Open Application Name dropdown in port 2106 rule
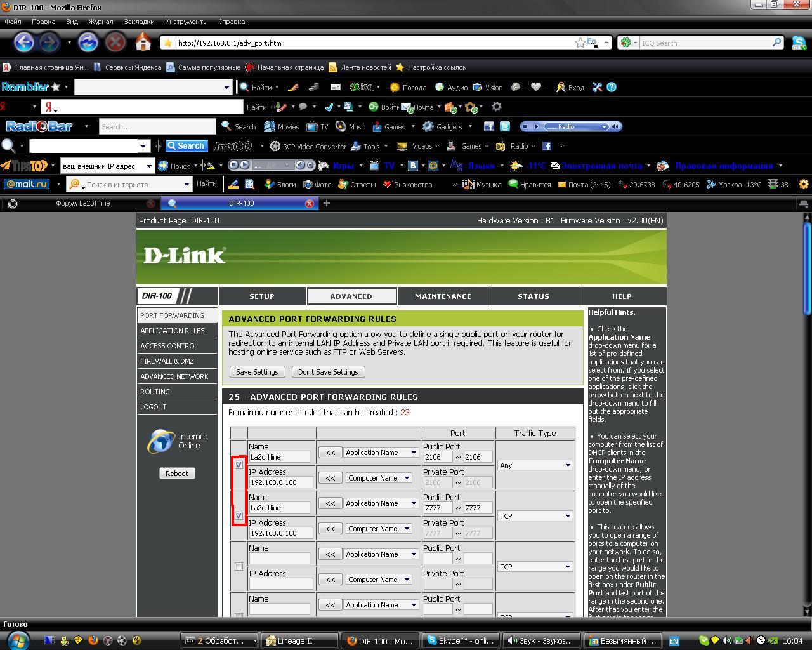 click(382, 453)
